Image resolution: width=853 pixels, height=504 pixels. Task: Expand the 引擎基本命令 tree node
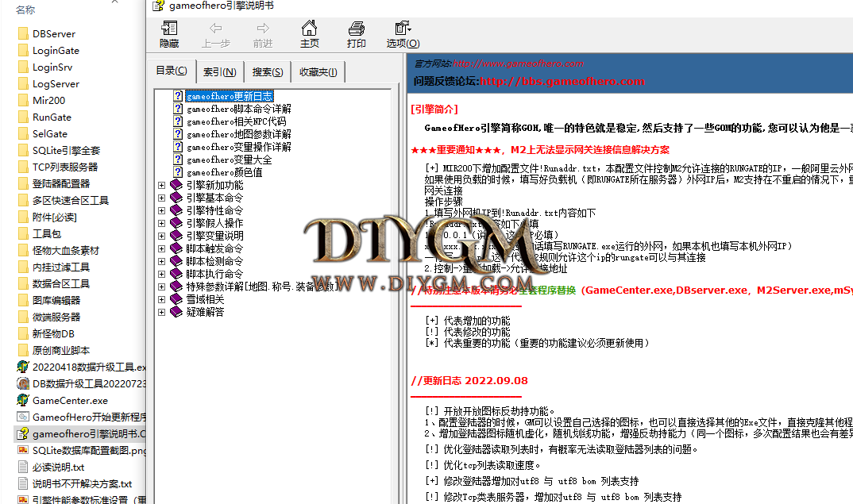(x=161, y=198)
